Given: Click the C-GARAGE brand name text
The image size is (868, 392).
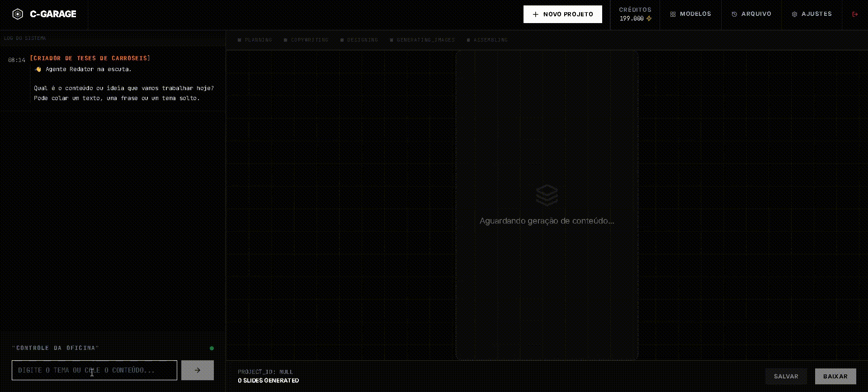Looking at the screenshot, I should pyautogui.click(x=53, y=14).
